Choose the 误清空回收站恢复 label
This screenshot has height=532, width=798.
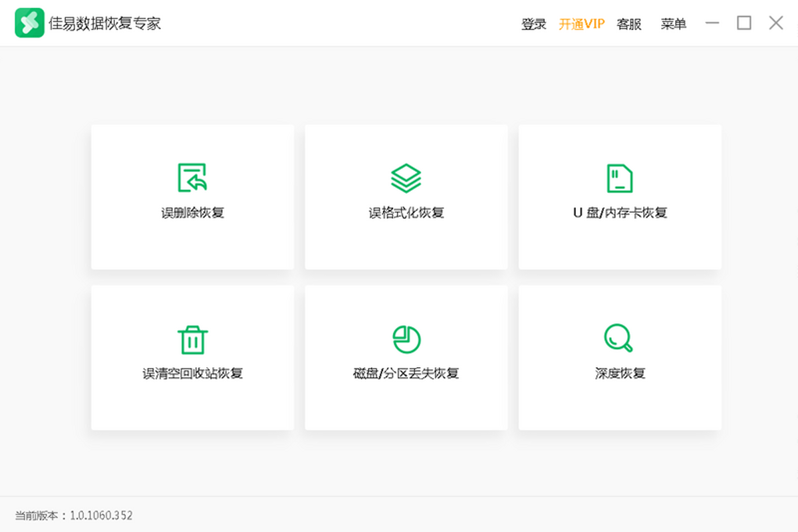click(192, 373)
